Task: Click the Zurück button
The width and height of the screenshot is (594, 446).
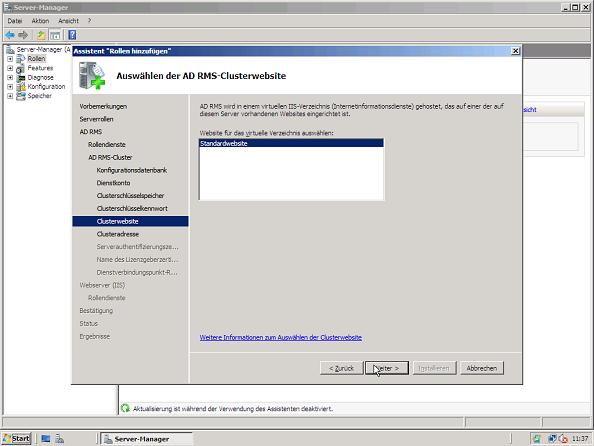Action: tap(341, 368)
